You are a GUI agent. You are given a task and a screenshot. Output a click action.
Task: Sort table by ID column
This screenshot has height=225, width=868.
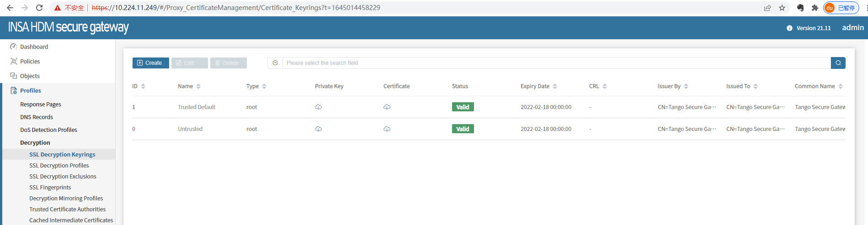pos(143,86)
